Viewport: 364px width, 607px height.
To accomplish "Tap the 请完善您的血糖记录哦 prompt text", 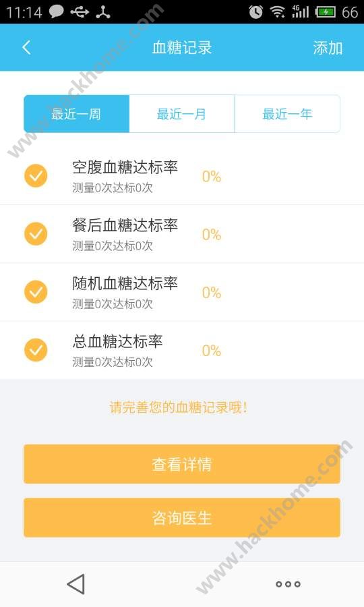I will 179,407.
